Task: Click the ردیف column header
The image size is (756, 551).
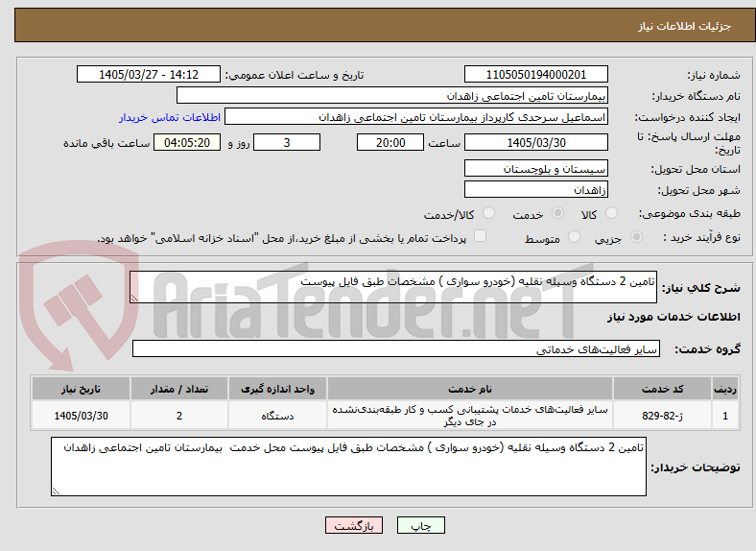Action: (725, 389)
